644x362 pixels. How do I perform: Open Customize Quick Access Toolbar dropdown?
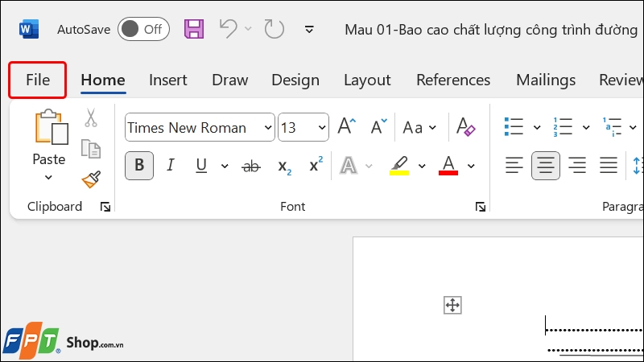click(309, 29)
